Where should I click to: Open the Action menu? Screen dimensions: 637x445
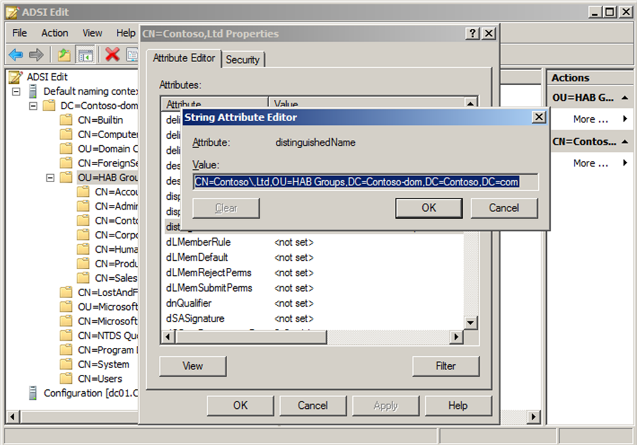[54, 33]
